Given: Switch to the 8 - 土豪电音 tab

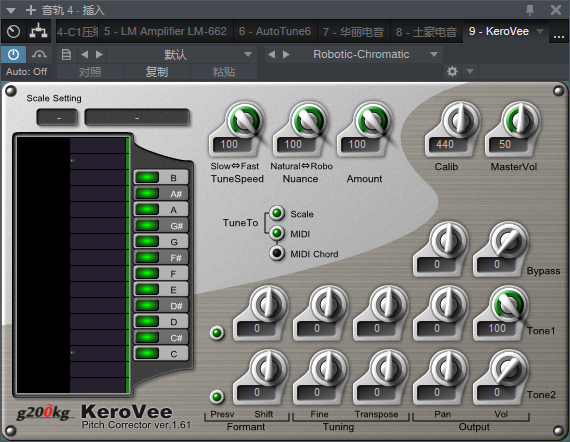Looking at the screenshot, I should coord(426,32).
